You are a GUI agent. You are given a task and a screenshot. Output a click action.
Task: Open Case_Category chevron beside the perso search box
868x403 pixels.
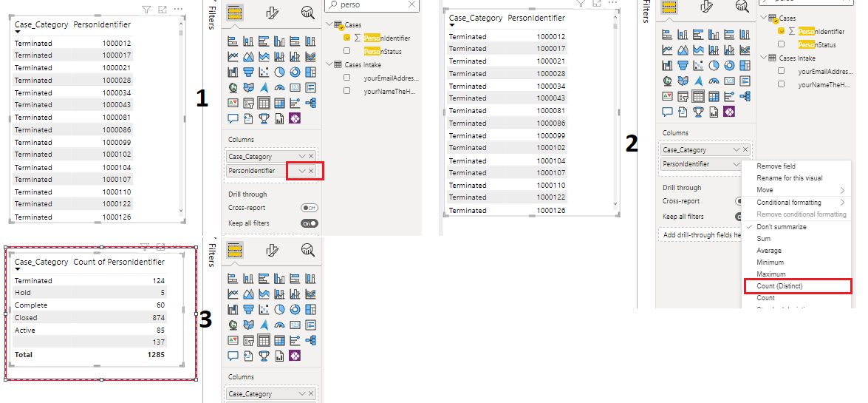[x=301, y=156]
